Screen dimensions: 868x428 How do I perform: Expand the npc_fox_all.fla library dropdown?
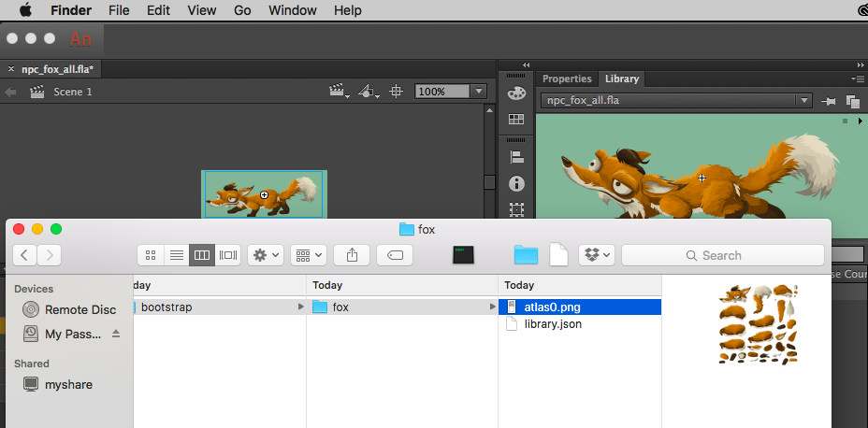click(x=803, y=101)
